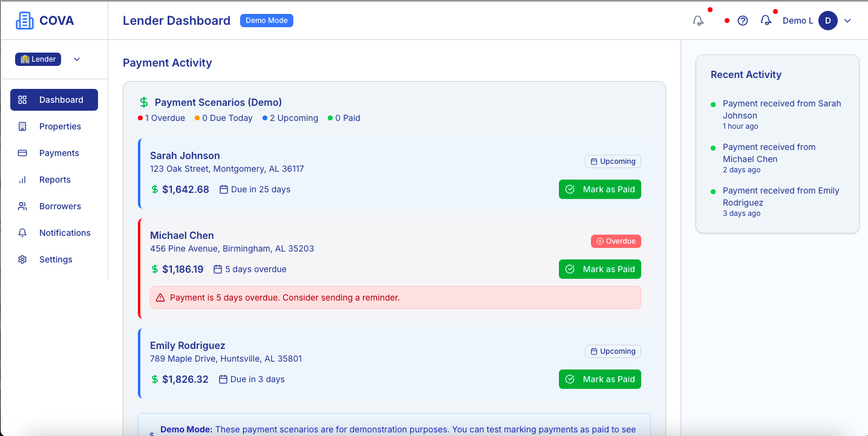This screenshot has height=436, width=868.
Task: Click the Demo Mode badge
Action: 266,20
